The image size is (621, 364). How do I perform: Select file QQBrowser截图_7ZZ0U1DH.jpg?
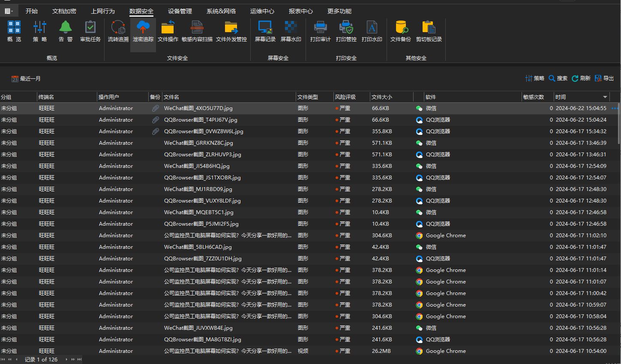(203, 259)
